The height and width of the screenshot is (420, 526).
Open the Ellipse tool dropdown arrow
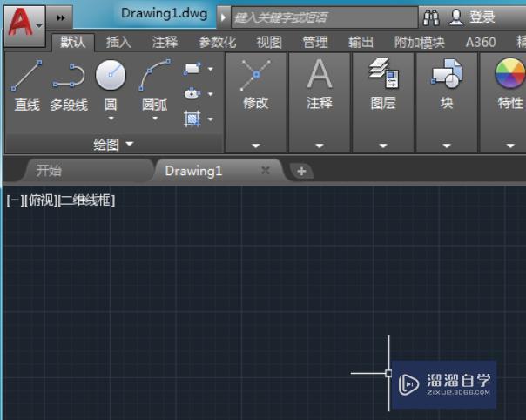(x=211, y=94)
